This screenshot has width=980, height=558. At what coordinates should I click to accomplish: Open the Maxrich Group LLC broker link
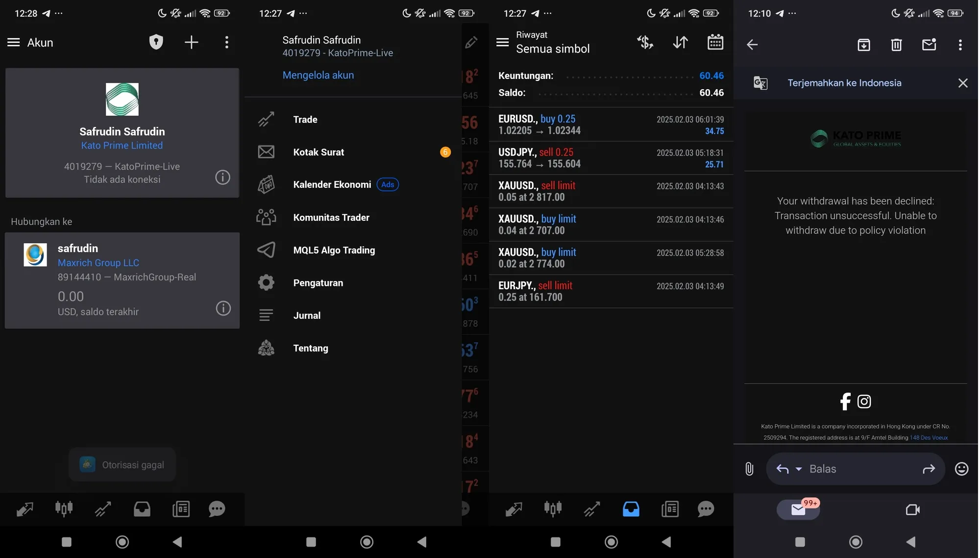tap(98, 263)
